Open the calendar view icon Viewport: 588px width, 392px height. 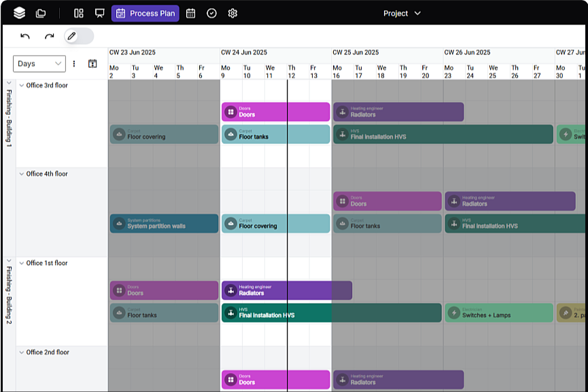pyautogui.click(x=191, y=13)
